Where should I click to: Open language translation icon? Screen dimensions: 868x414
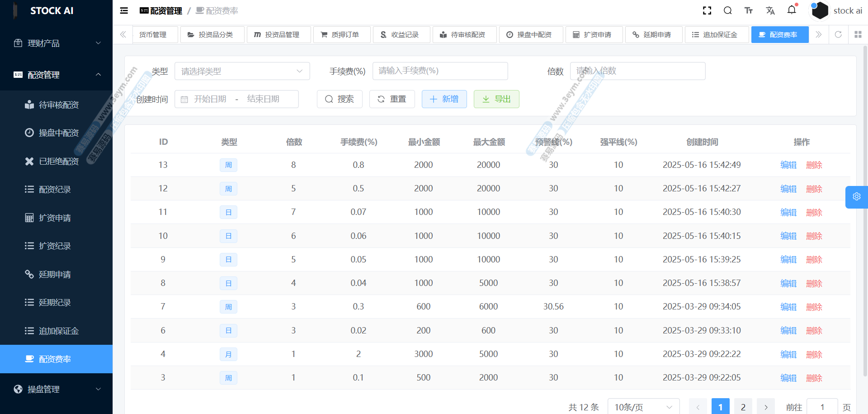[770, 10]
